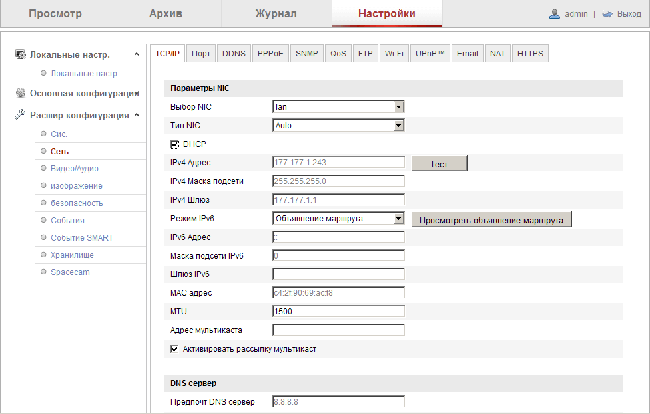
Task: Select безопасность in the sidebar
Action: click(77, 203)
